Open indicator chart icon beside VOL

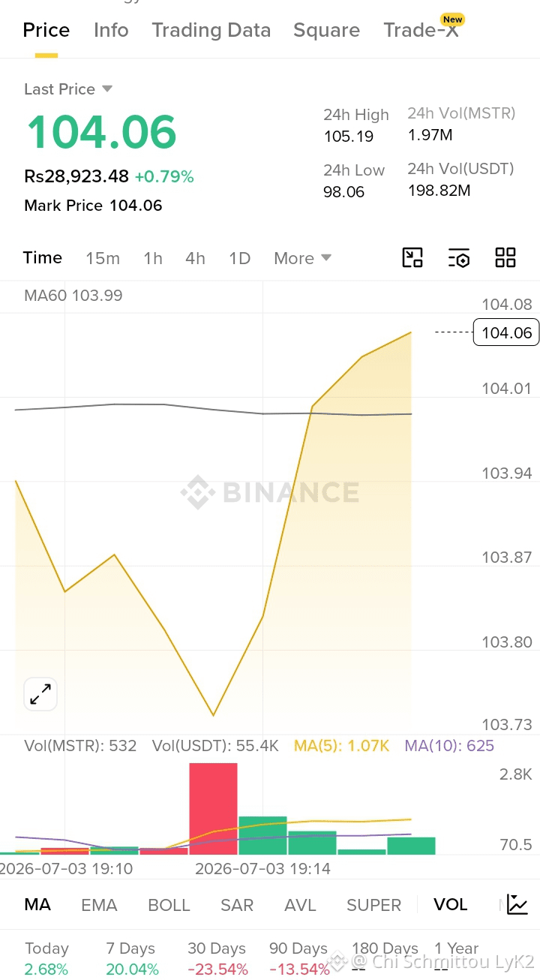point(517,904)
